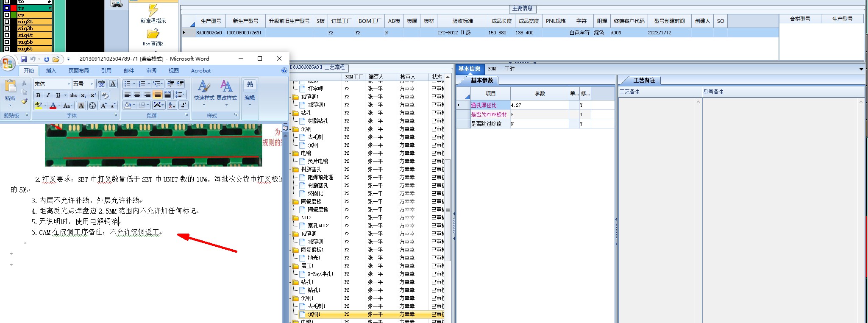Apply yellow text highlight color
The width and height of the screenshot is (868, 323).
point(38,106)
